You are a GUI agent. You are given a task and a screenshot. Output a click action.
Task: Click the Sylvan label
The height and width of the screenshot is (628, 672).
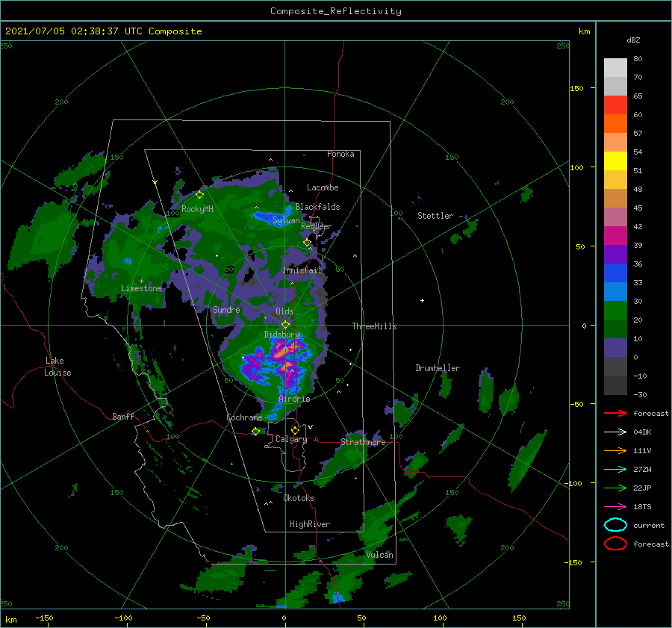click(286, 220)
